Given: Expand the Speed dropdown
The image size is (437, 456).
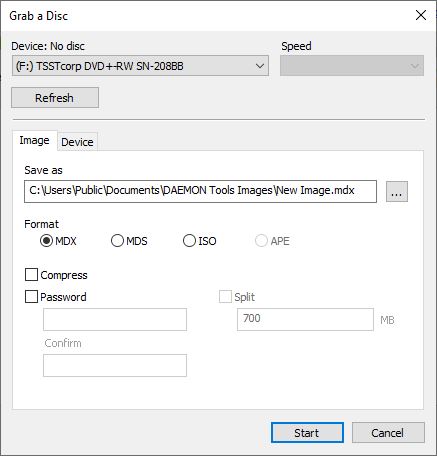Looking at the screenshot, I should [352, 66].
